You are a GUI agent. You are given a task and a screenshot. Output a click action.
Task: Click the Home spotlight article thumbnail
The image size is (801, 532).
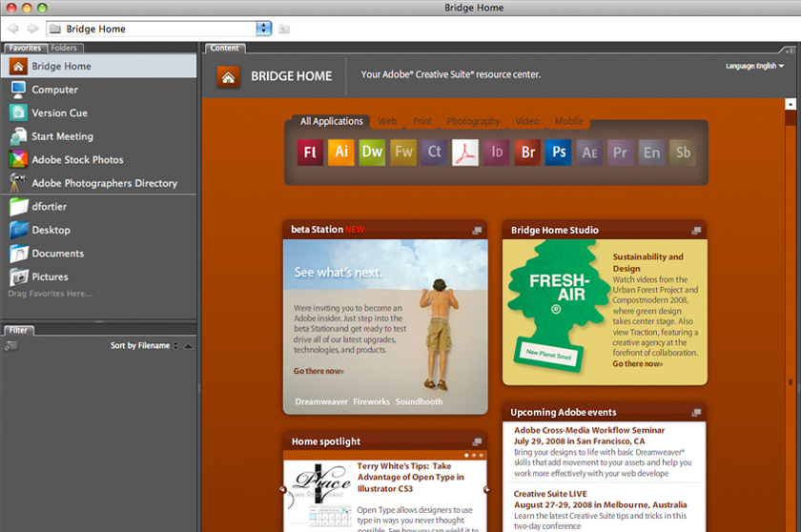coord(321,494)
